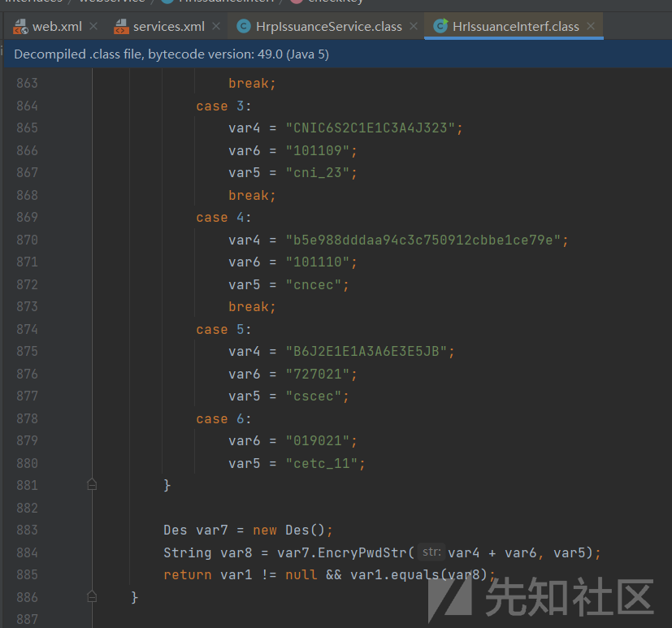672x628 pixels.
Task: Click the break statement on line 873
Action: pyautogui.click(x=252, y=307)
